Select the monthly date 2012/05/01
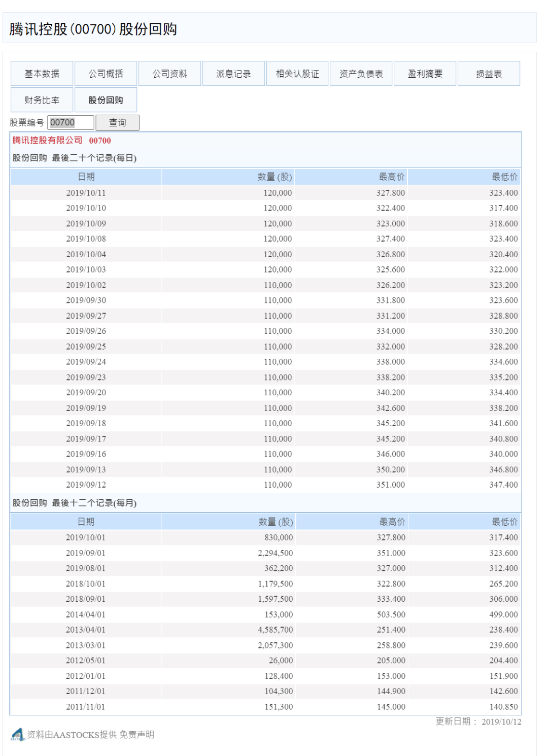Image resolution: width=548 pixels, height=756 pixels. pos(86,661)
